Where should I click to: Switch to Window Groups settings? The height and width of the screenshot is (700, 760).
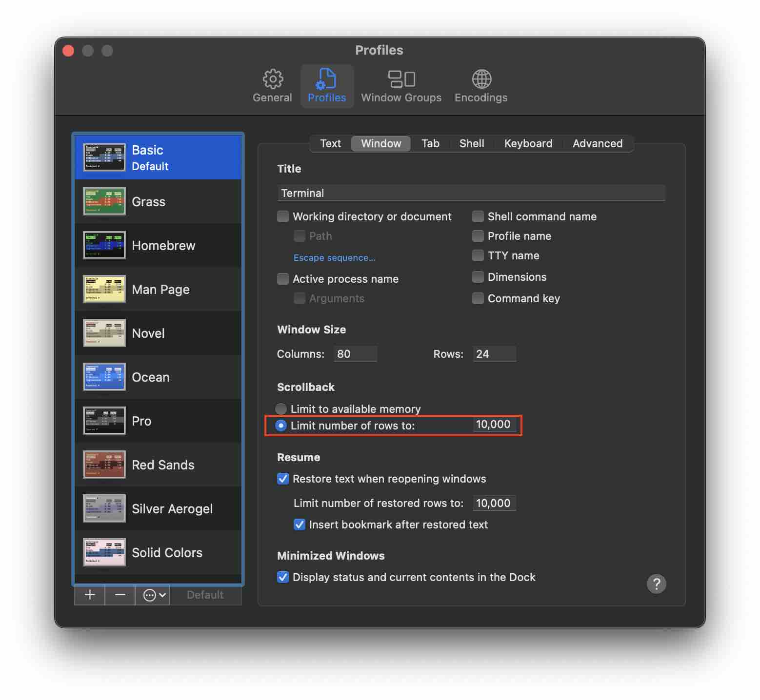(x=401, y=86)
